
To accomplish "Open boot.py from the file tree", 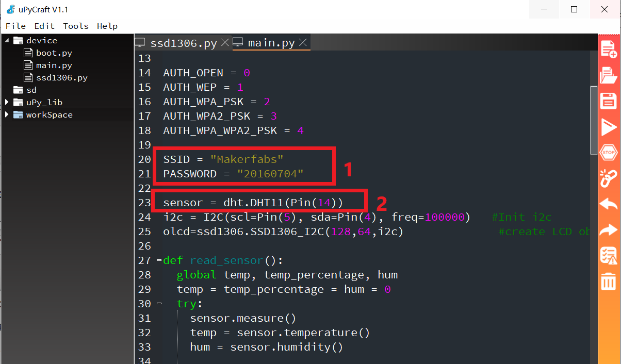I will coord(52,53).
